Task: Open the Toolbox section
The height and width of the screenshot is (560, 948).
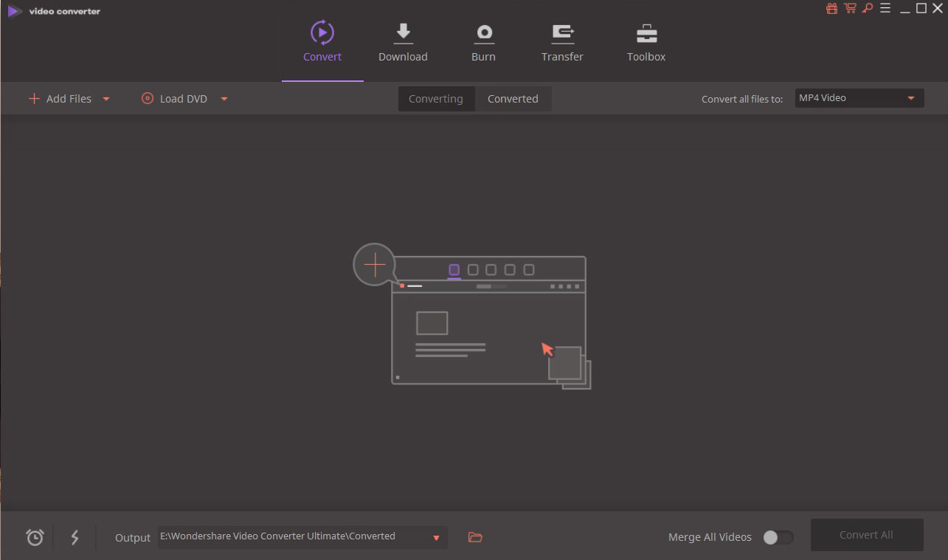Action: click(646, 42)
